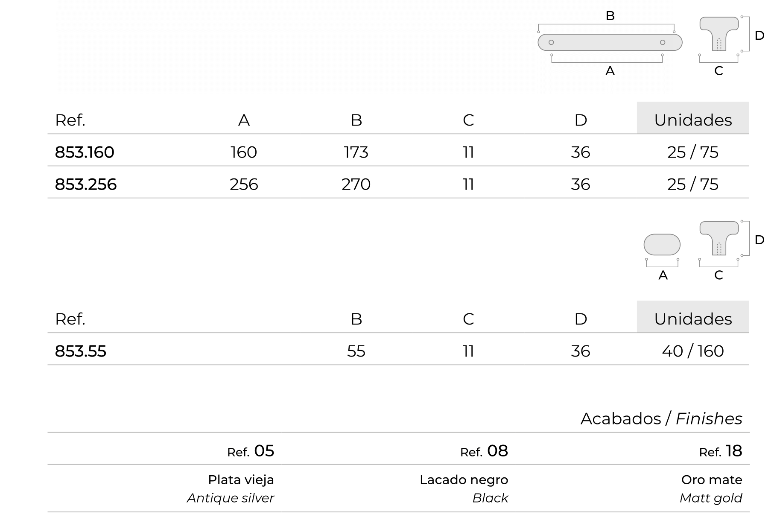
Task: Select finish Ref. 08
Action: click(484, 451)
